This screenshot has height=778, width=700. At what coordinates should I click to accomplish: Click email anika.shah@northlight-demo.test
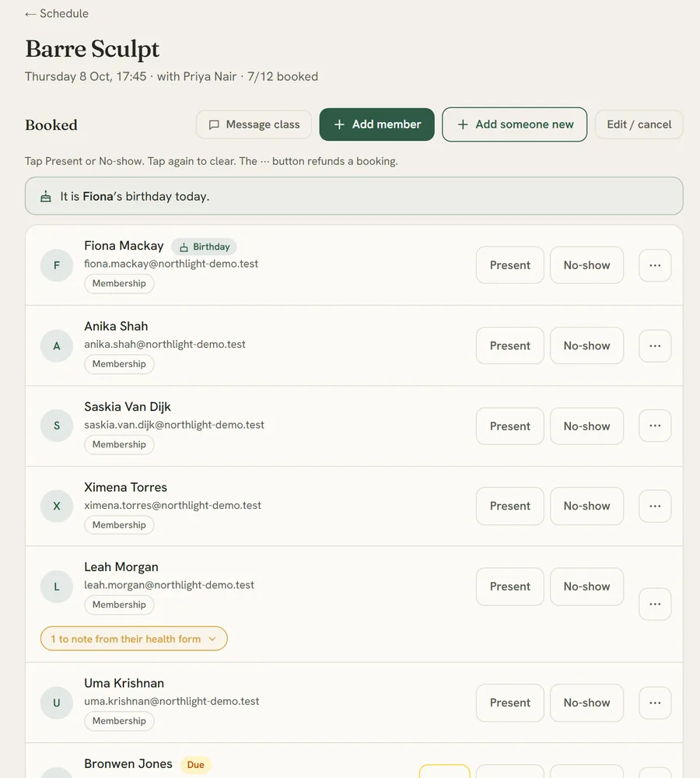tap(165, 344)
